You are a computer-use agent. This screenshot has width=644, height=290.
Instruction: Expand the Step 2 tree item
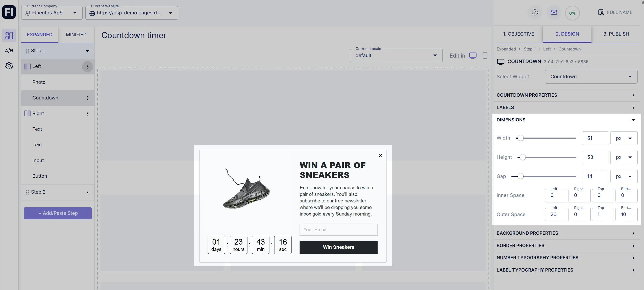[x=87, y=192]
